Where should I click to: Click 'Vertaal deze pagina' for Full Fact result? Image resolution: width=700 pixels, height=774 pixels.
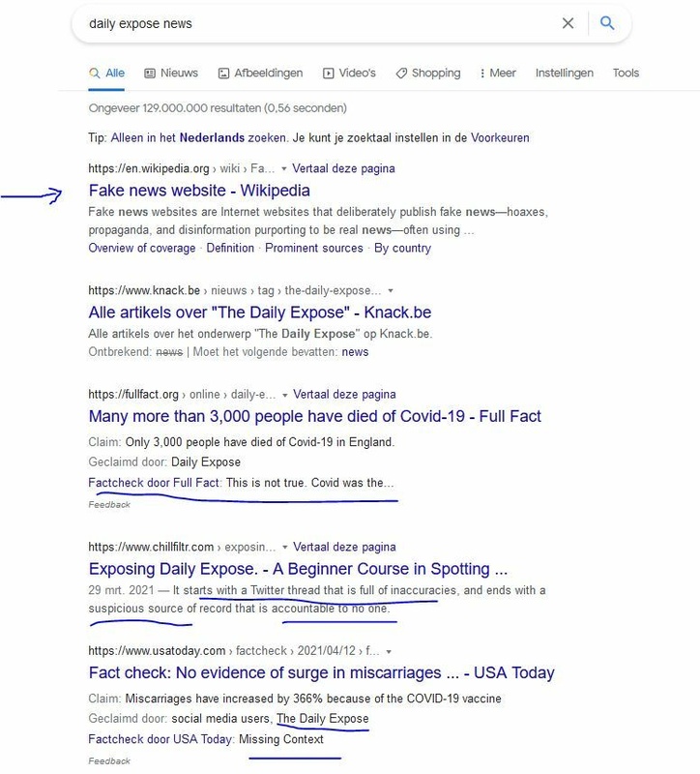[344, 395]
